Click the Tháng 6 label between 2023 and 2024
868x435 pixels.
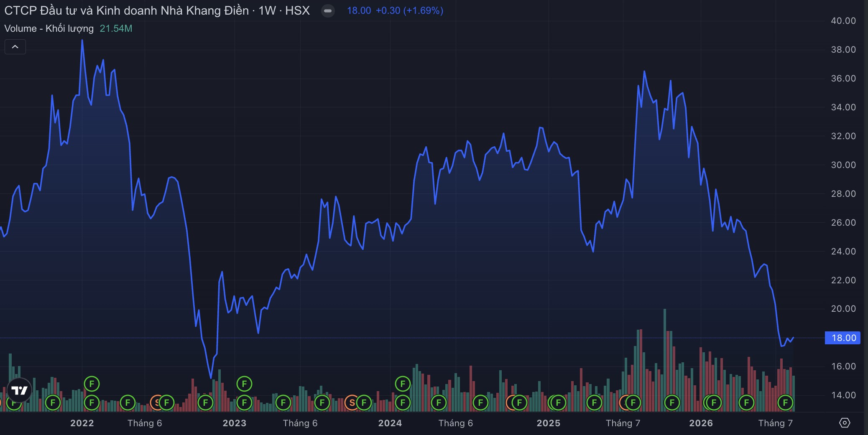coord(300,423)
